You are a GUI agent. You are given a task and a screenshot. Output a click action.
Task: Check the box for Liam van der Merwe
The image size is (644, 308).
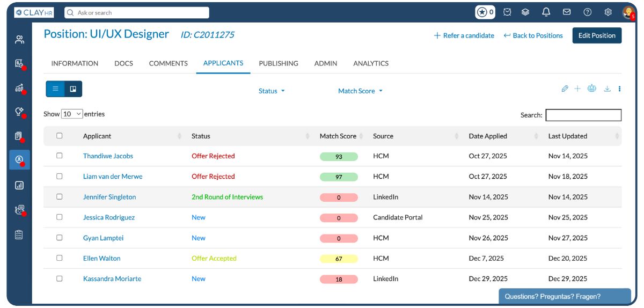(x=60, y=176)
